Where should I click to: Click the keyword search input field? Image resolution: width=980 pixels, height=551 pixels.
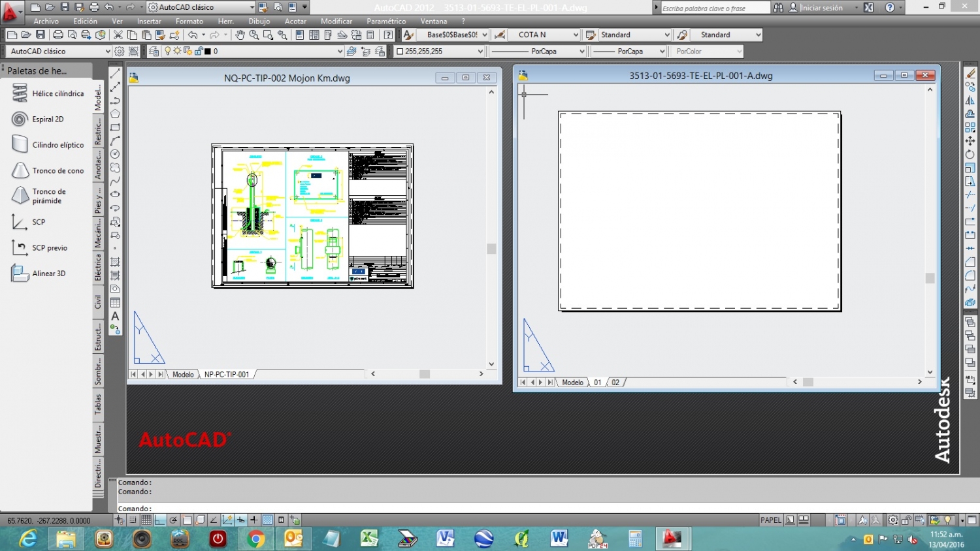(715, 8)
